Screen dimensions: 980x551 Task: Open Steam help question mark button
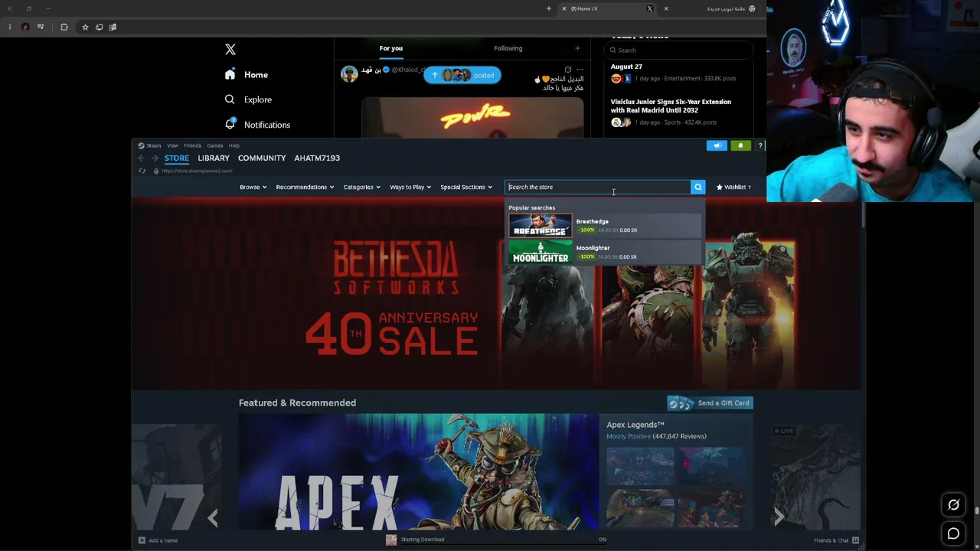tap(760, 145)
